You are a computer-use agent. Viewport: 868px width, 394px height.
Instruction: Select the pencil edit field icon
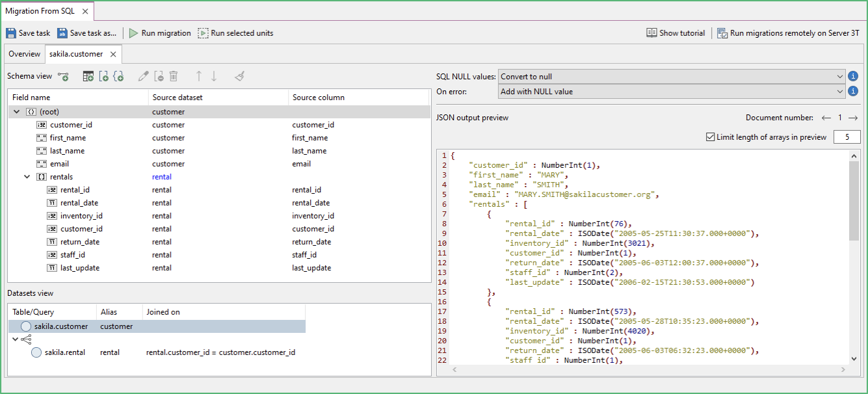143,76
